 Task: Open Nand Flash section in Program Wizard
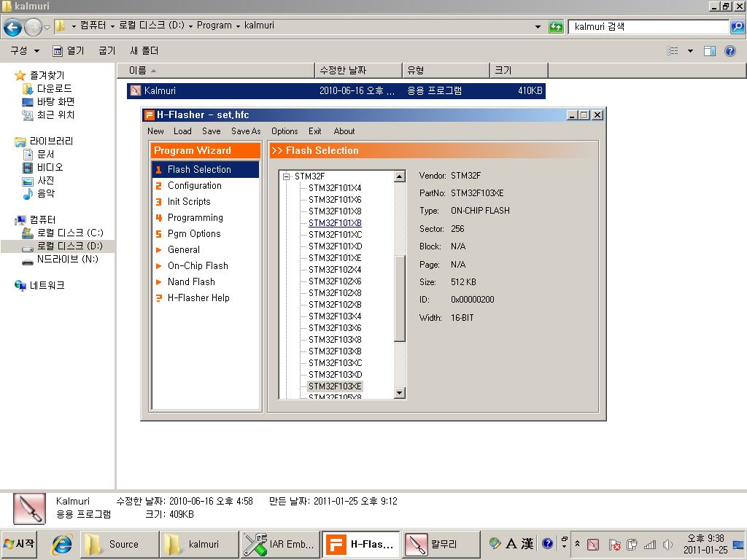coord(191,282)
